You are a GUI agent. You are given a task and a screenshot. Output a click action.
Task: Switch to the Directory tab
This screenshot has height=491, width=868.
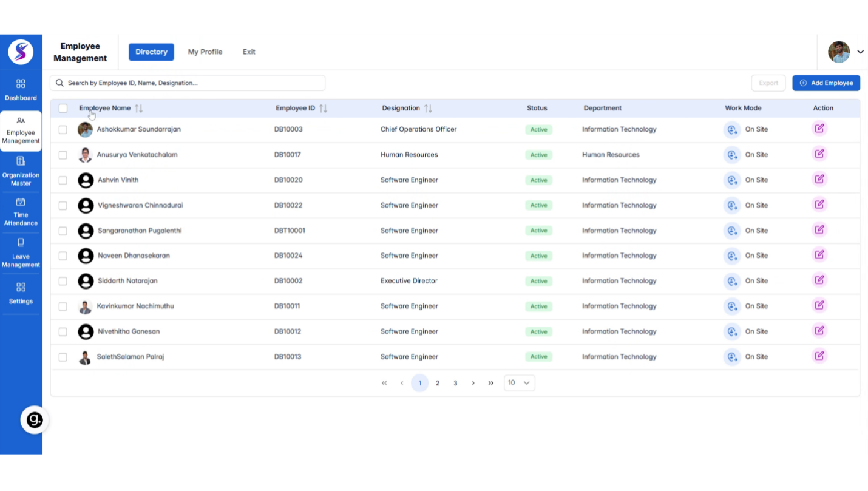[x=151, y=52]
